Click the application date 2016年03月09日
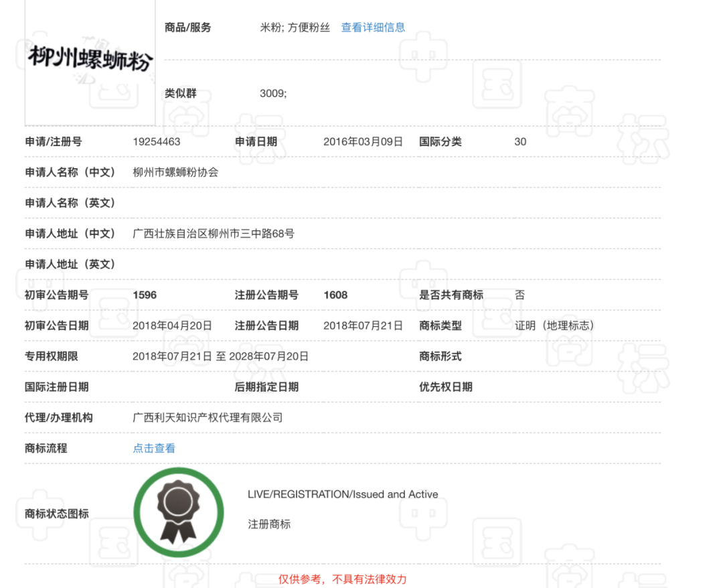 tap(363, 142)
